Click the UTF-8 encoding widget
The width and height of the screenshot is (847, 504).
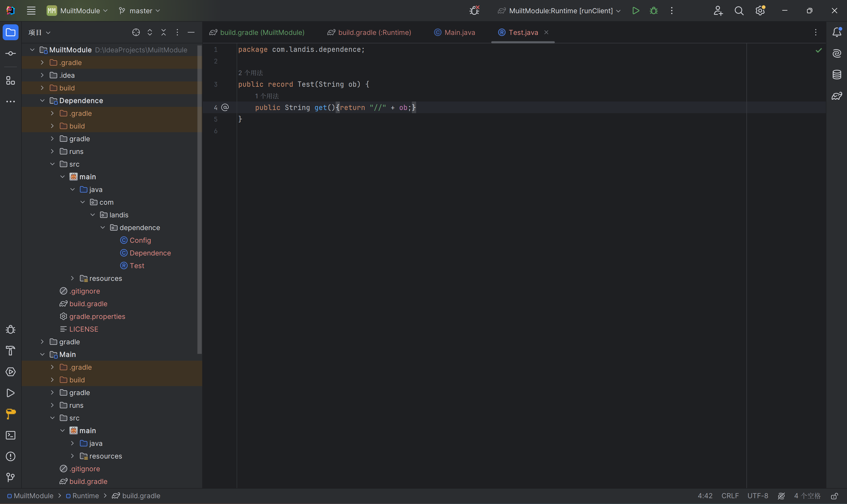[x=758, y=496]
